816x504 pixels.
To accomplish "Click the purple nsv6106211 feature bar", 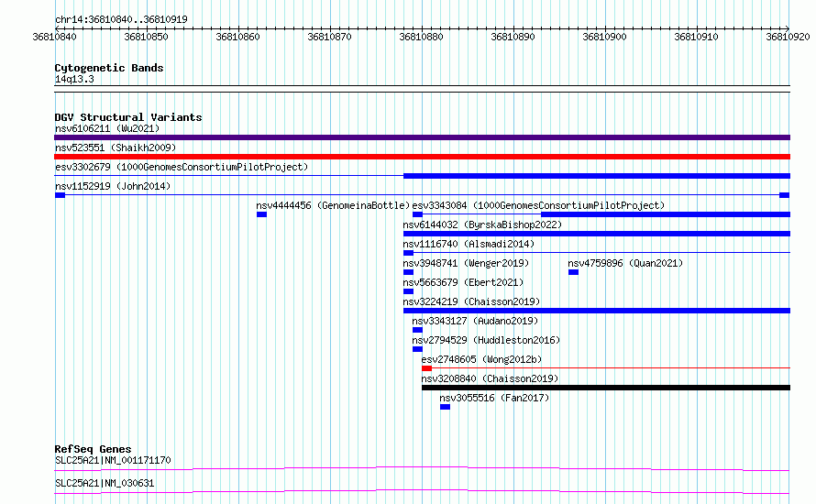I will tap(422, 137).
